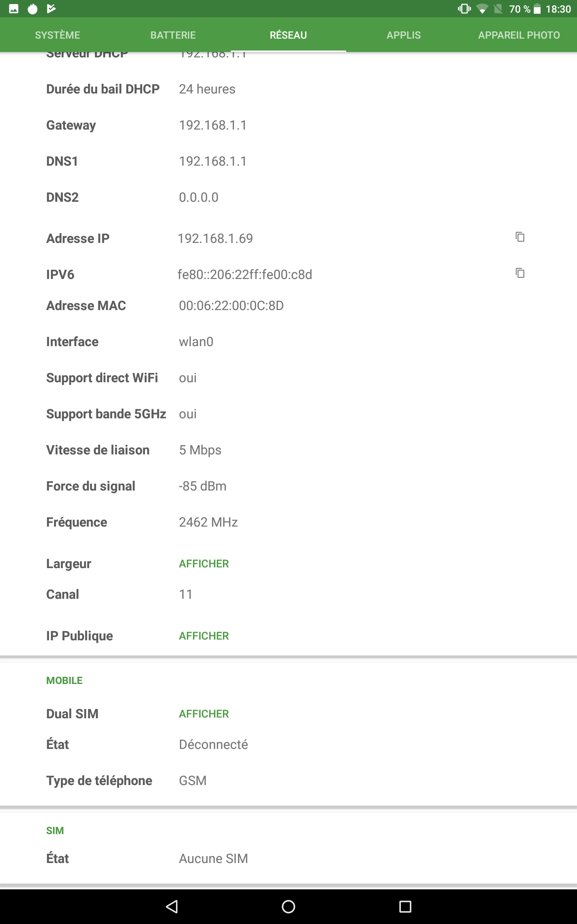Open recent apps square button
The width and height of the screenshot is (577, 924).
tap(405, 906)
